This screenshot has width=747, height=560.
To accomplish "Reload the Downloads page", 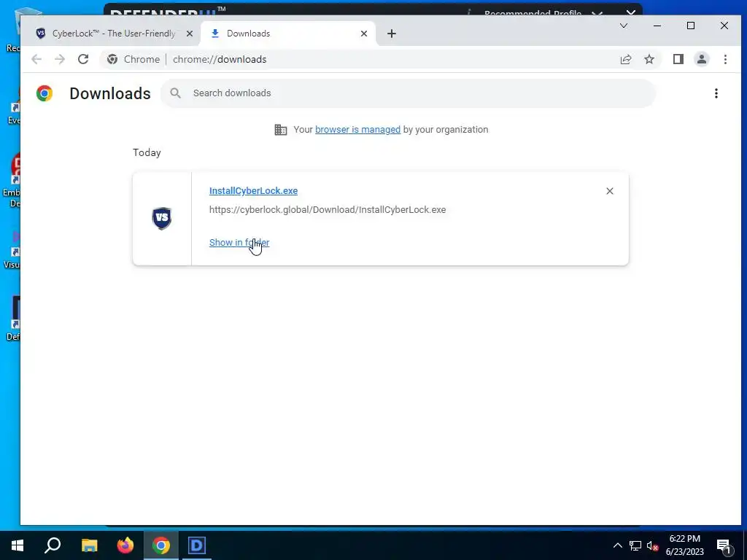I will 83,59.
